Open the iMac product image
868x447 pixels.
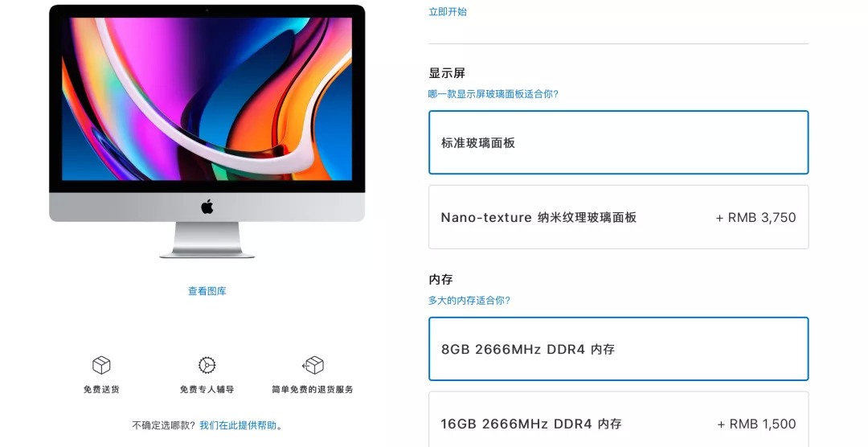pyautogui.click(x=207, y=131)
